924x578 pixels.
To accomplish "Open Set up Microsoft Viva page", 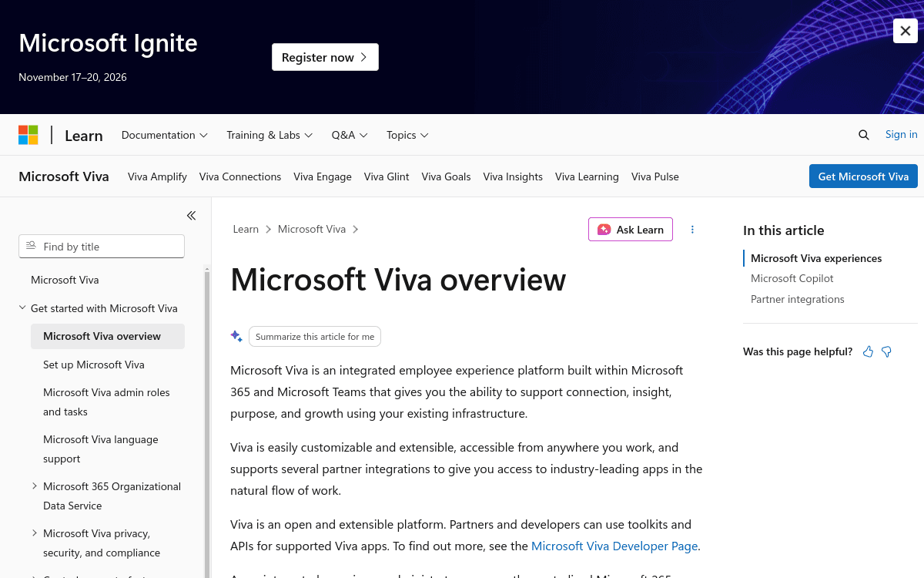I will point(94,365).
